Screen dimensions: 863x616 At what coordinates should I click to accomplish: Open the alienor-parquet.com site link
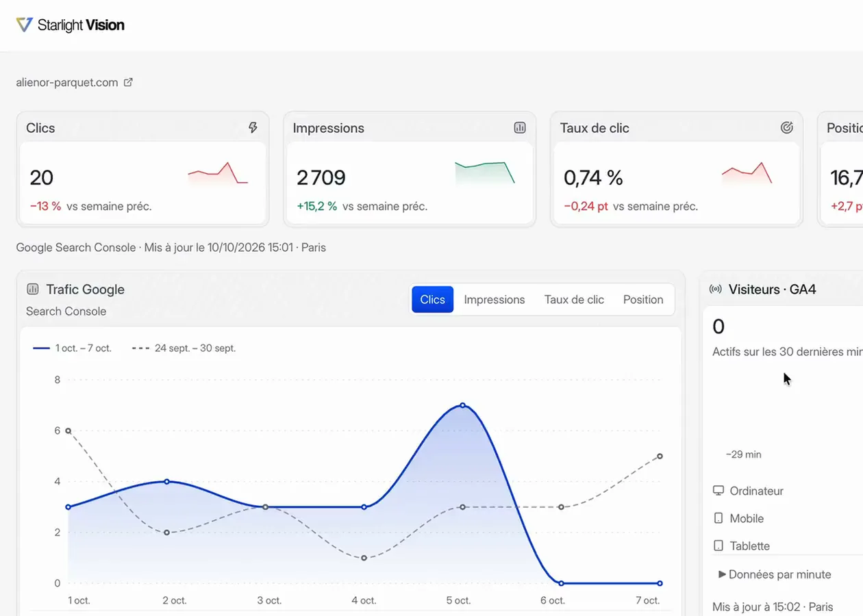click(x=67, y=82)
